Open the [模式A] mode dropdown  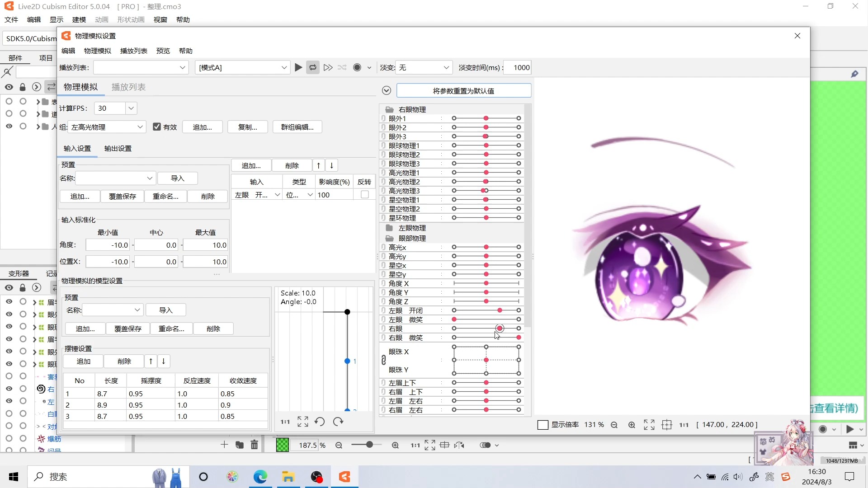(243, 68)
